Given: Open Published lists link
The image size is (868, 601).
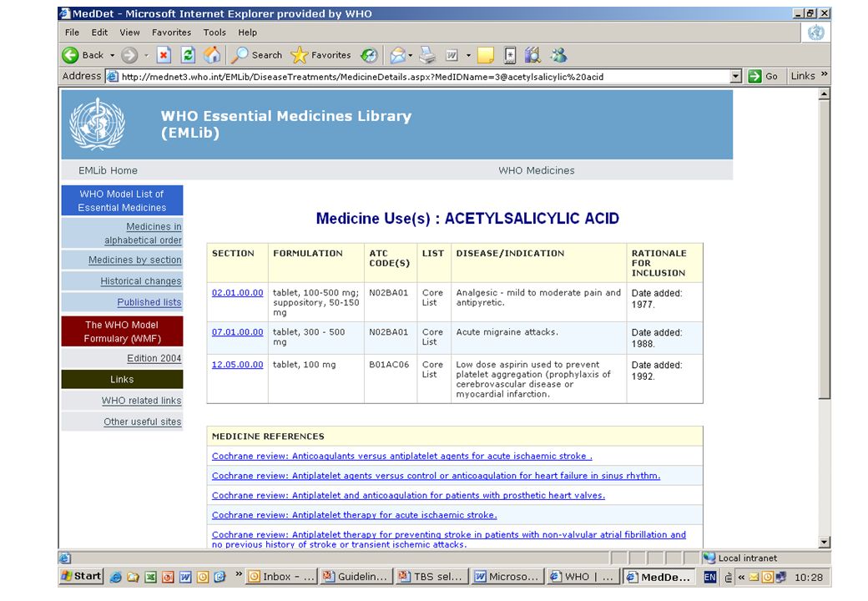Looking at the screenshot, I should coord(149,301).
